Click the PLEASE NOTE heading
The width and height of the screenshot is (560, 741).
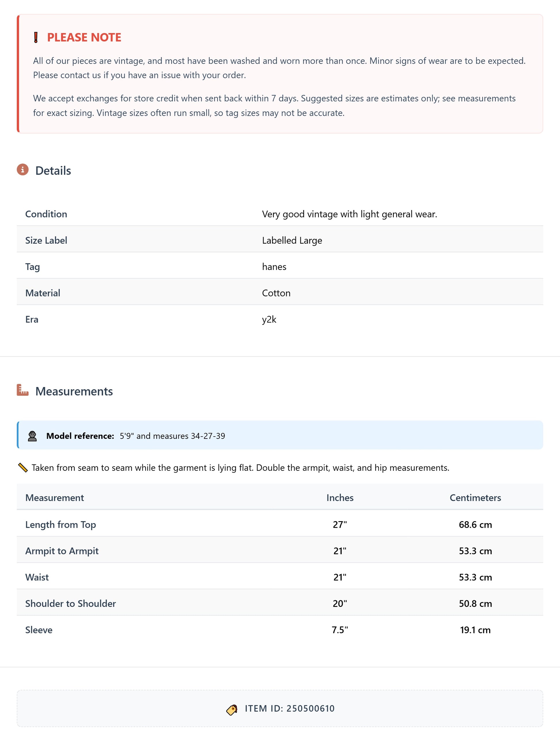[84, 37]
